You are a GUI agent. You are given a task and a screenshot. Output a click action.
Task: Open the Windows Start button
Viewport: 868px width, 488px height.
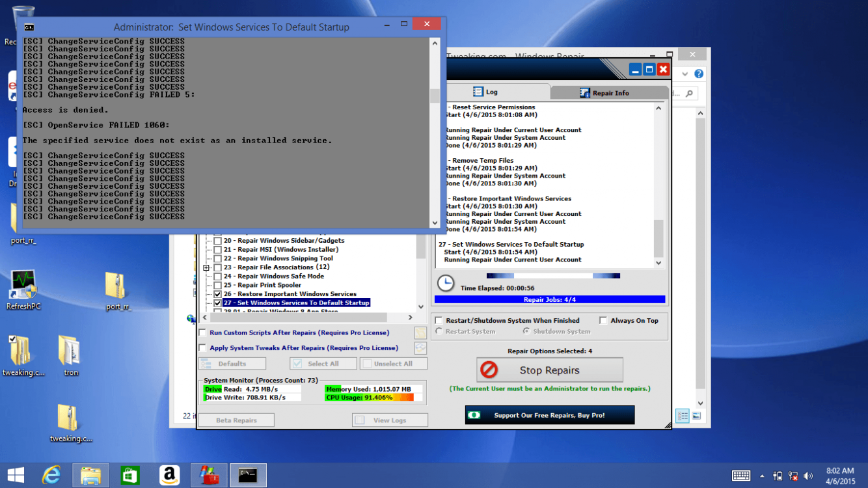16,476
